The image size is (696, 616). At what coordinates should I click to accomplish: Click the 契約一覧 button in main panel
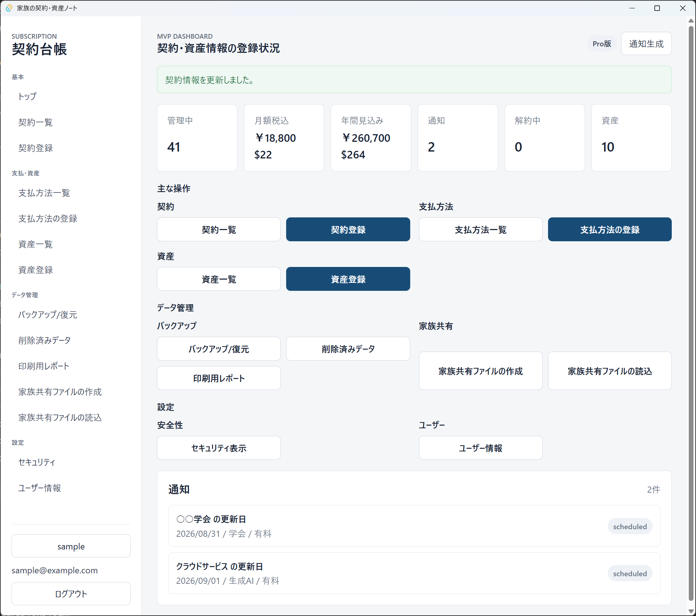point(219,229)
